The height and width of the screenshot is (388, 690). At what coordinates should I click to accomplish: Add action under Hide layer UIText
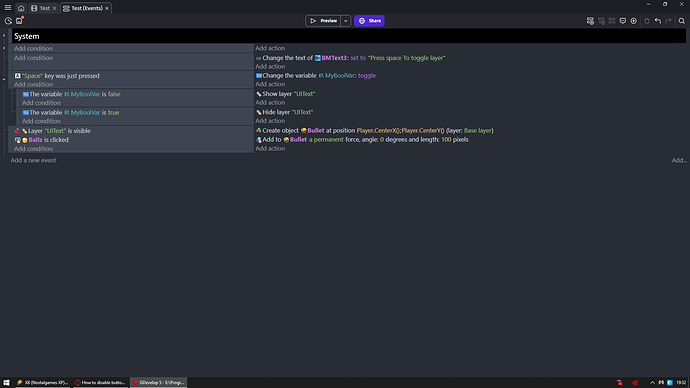pyautogui.click(x=270, y=121)
